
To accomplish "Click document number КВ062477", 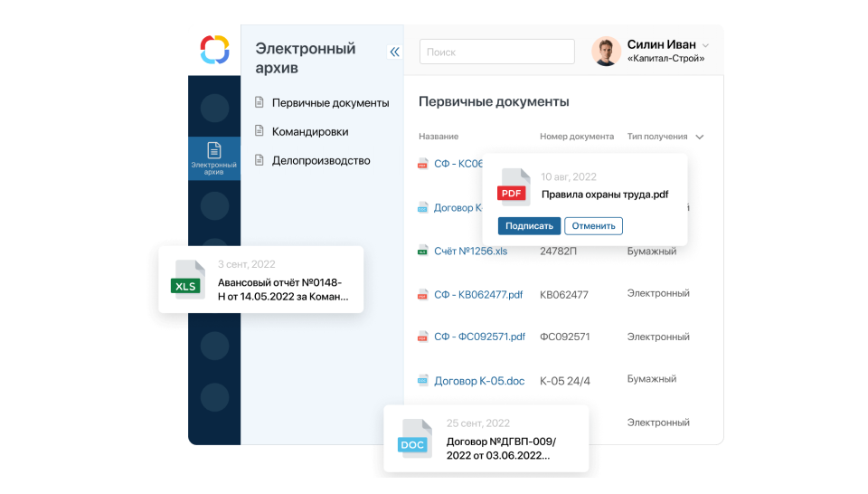I will coord(564,295).
